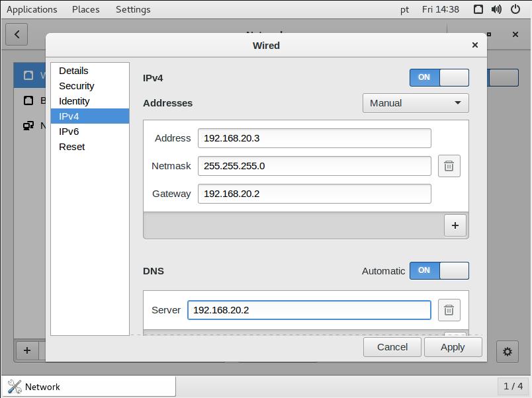The image size is (532, 398).
Task: Open the Details section
Action: [x=73, y=71]
